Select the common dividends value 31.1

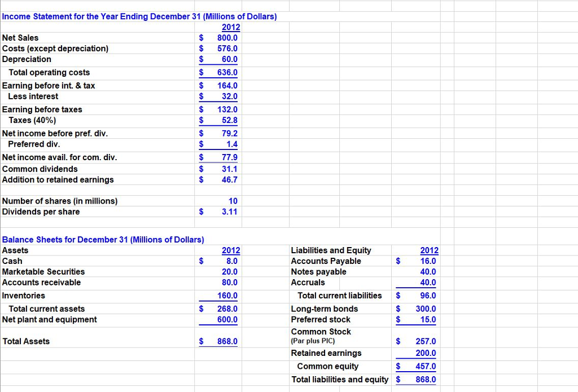click(229, 169)
